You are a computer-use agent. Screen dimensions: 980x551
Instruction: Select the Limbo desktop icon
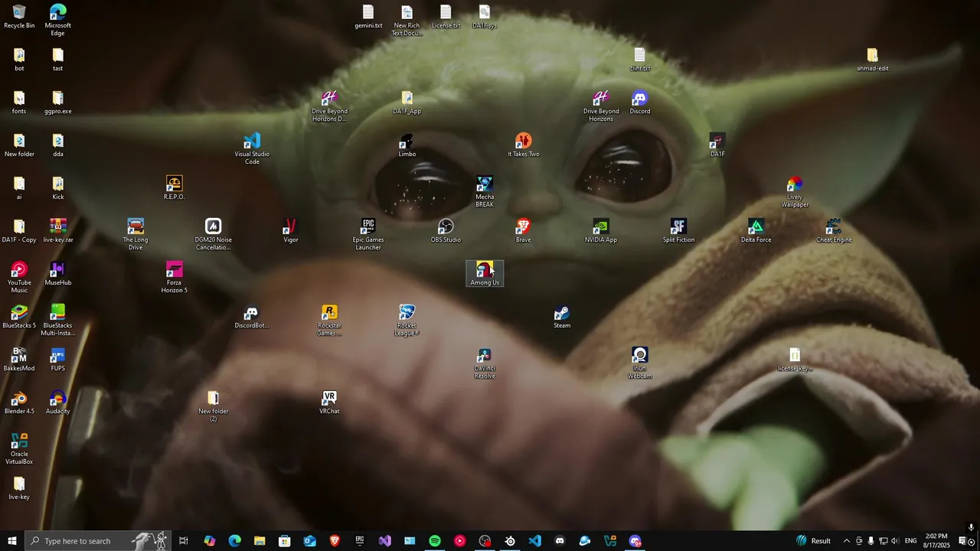point(407,145)
